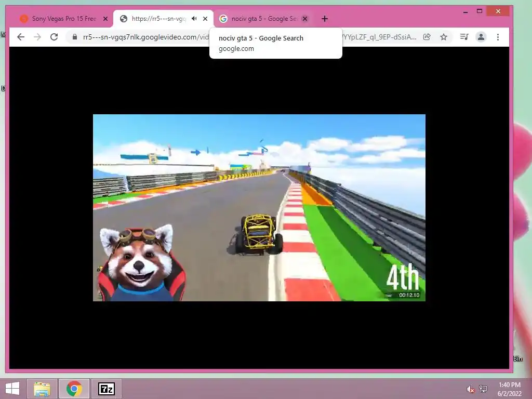532x399 pixels.
Task: Go back to the previous page
Action: (x=21, y=37)
